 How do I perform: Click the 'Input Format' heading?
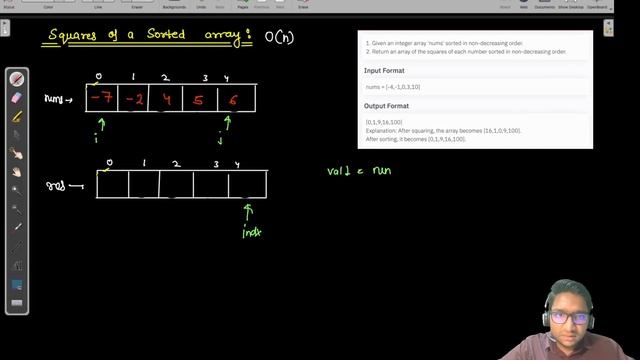coord(384,71)
